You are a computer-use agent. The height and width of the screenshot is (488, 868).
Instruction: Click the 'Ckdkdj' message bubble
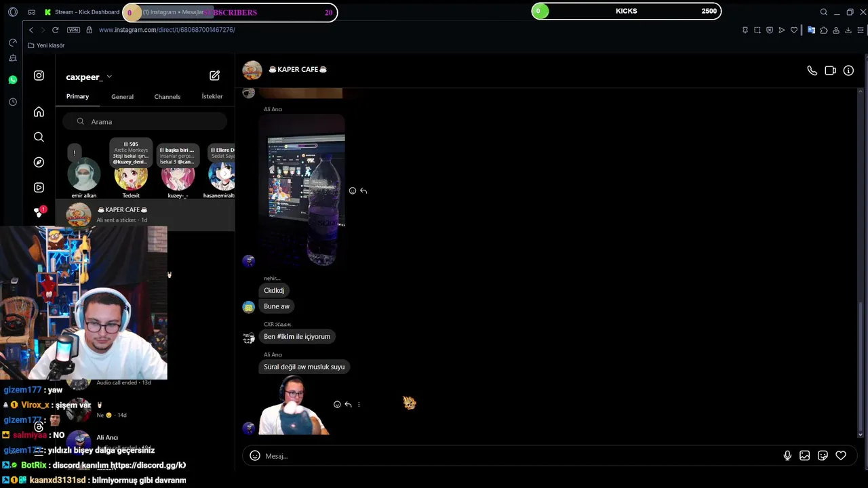274,290
